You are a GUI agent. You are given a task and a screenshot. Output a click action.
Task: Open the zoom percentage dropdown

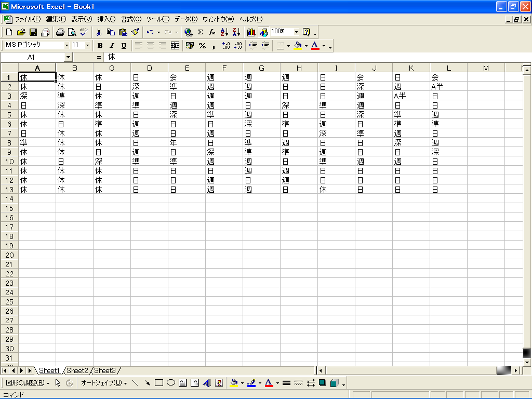pos(296,32)
